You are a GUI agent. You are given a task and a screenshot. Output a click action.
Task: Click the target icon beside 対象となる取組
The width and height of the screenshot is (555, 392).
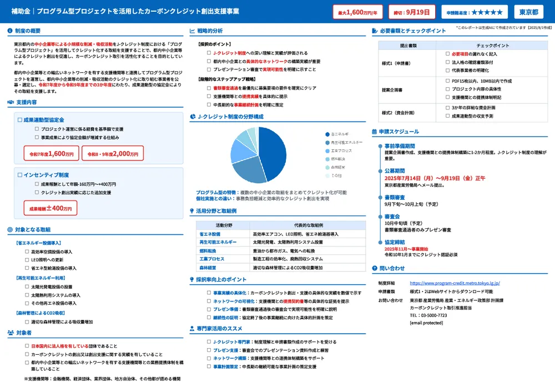click(x=10, y=229)
